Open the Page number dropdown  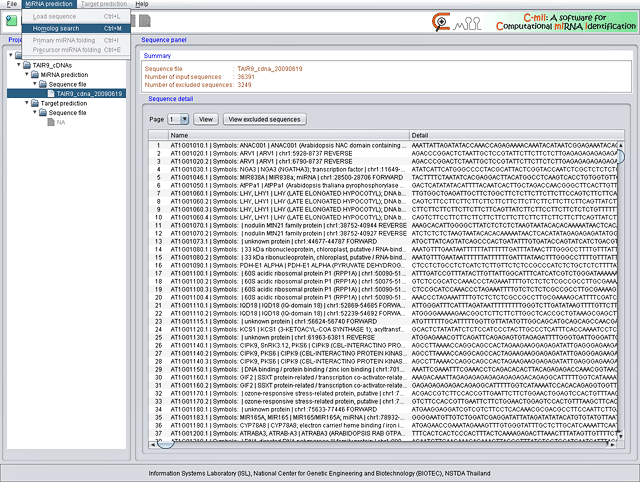(184, 119)
